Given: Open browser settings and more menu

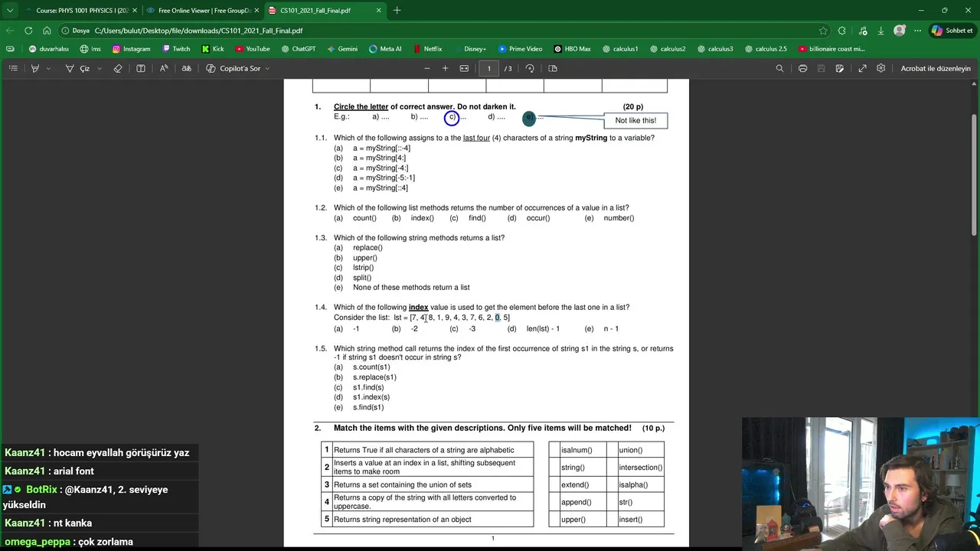Looking at the screenshot, I should (917, 31).
